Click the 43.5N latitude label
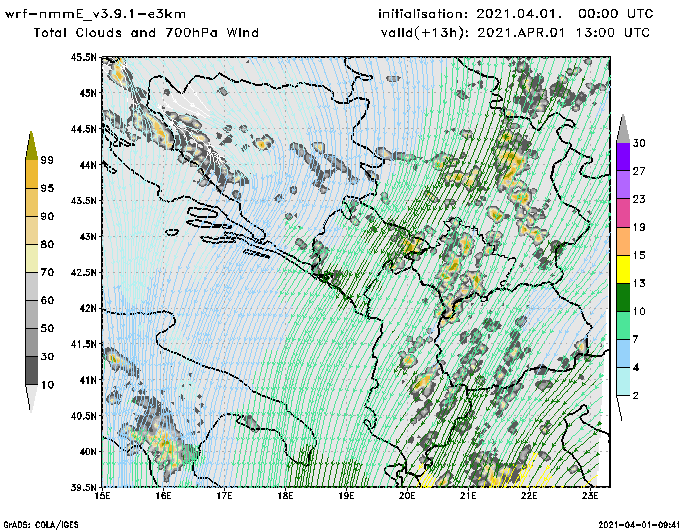This screenshot has height=530, width=700. (83, 200)
